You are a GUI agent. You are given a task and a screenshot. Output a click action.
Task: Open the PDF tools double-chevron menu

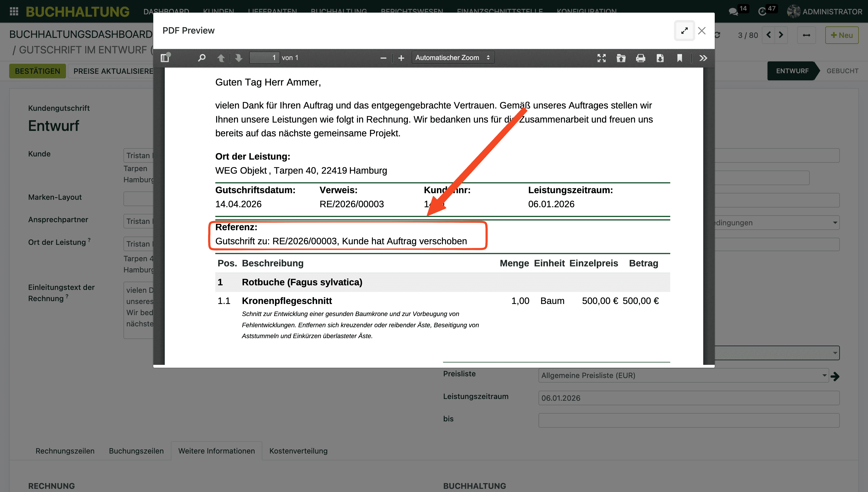pos(703,58)
